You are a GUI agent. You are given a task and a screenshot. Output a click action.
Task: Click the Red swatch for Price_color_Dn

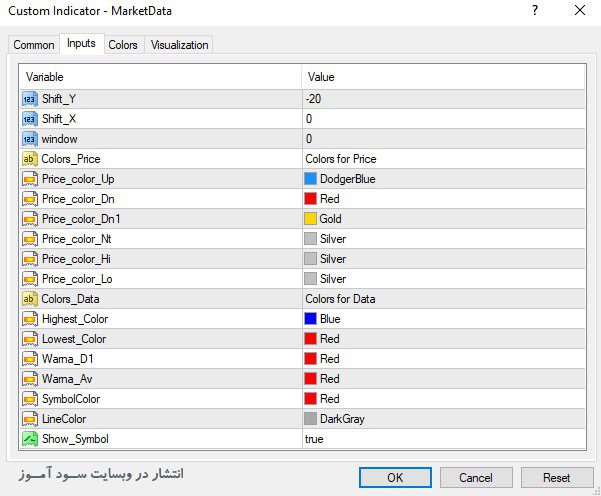pyautogui.click(x=310, y=199)
